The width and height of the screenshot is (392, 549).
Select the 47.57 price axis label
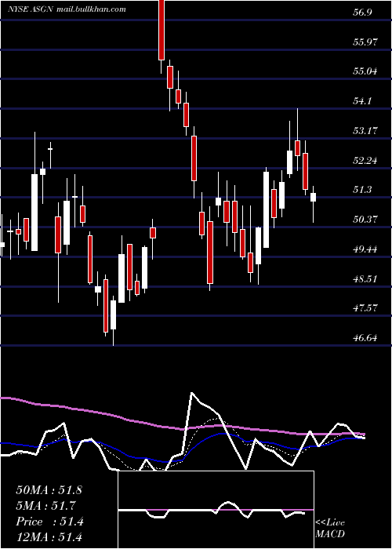(x=365, y=308)
